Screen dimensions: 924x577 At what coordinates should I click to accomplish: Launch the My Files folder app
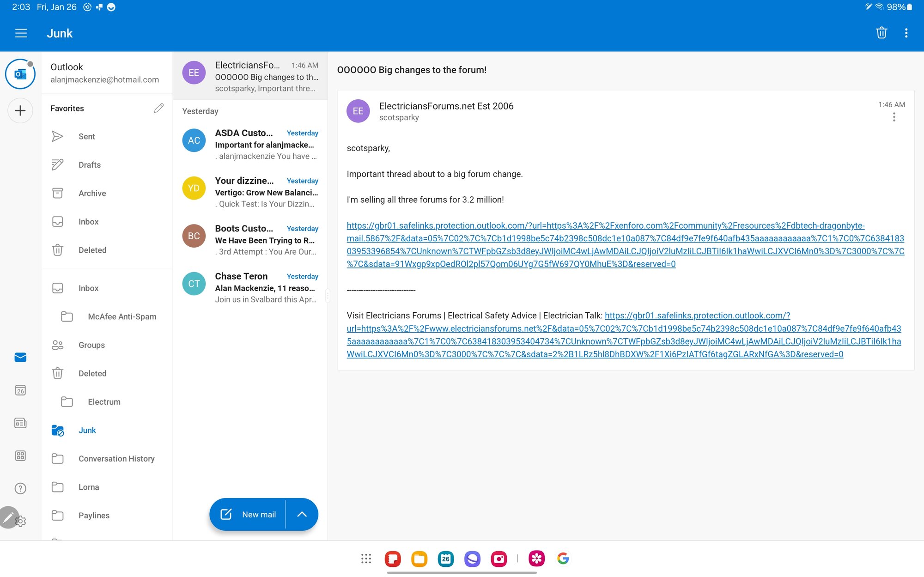click(x=419, y=559)
